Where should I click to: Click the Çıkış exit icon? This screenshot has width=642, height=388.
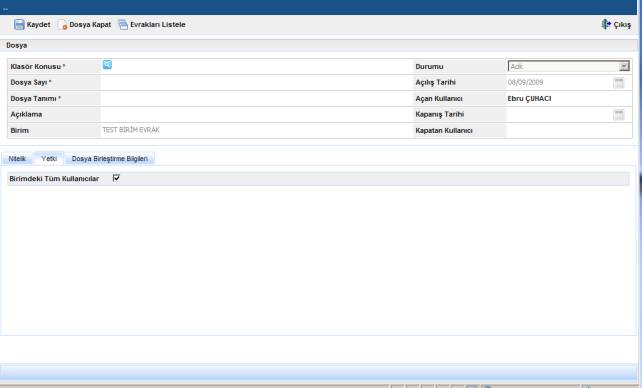pos(606,25)
